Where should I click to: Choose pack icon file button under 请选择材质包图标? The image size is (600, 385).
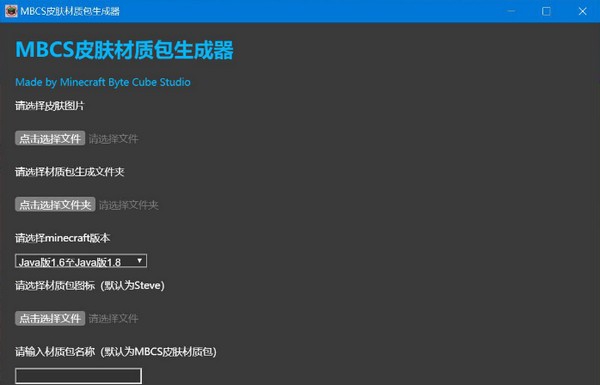(x=50, y=318)
